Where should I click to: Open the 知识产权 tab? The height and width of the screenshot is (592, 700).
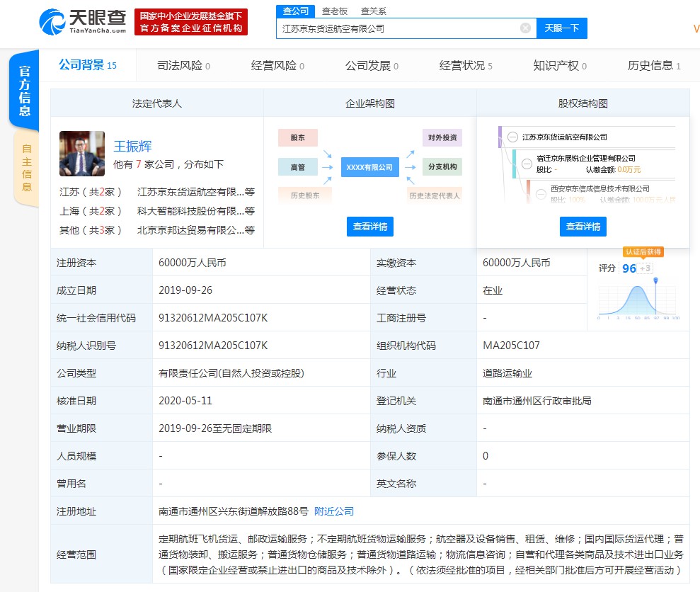(560, 66)
